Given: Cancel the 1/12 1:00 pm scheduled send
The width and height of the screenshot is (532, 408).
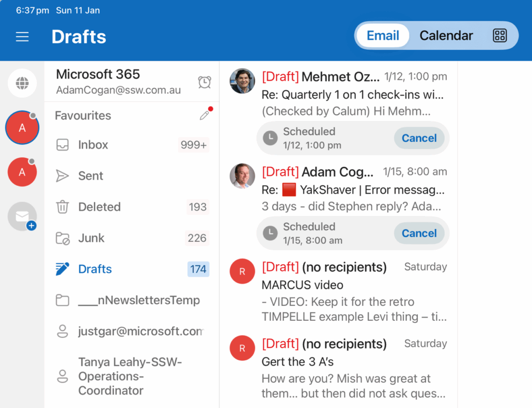Looking at the screenshot, I should pyautogui.click(x=419, y=138).
